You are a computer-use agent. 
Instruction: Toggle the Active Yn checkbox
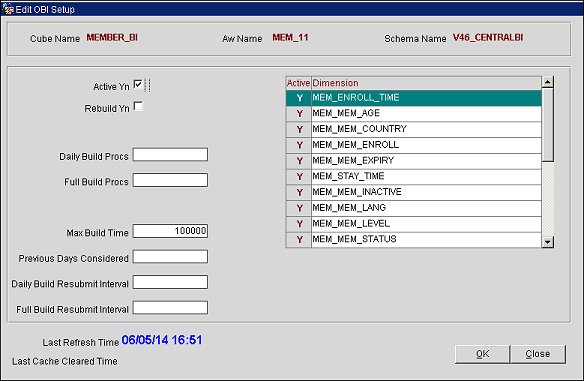[x=138, y=85]
